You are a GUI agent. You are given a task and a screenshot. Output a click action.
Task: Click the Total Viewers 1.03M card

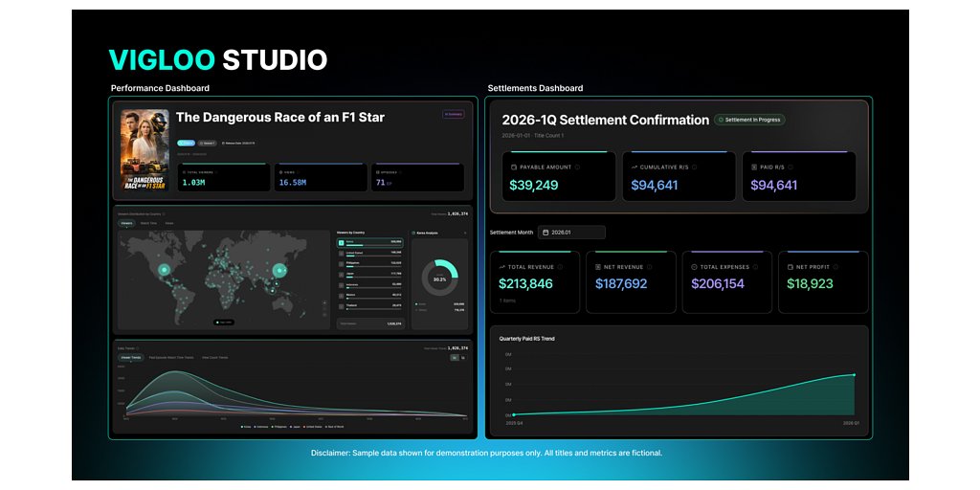[224, 177]
